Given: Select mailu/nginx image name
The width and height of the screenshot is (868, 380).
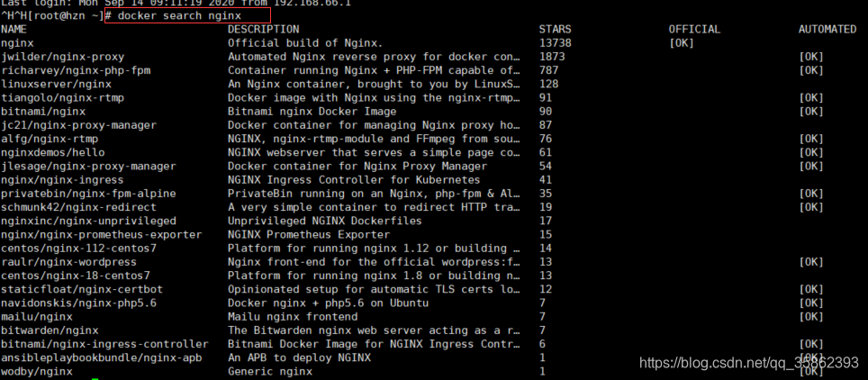Looking at the screenshot, I should (37, 317).
